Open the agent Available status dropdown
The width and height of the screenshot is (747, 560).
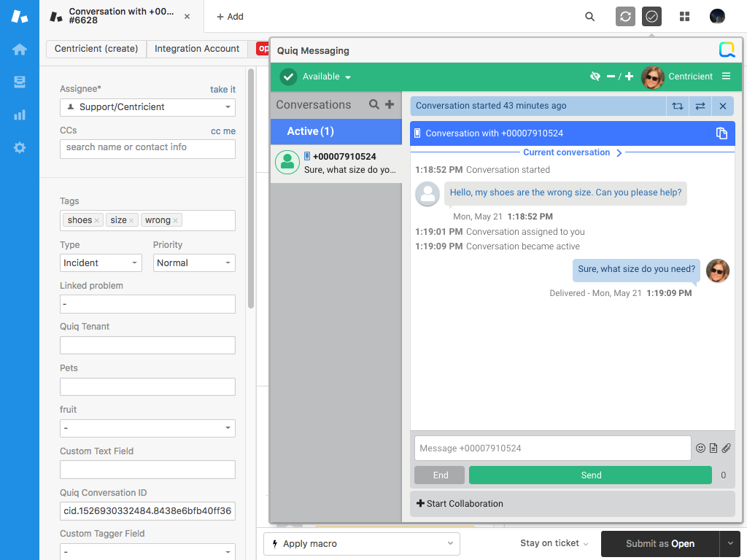[x=325, y=76]
